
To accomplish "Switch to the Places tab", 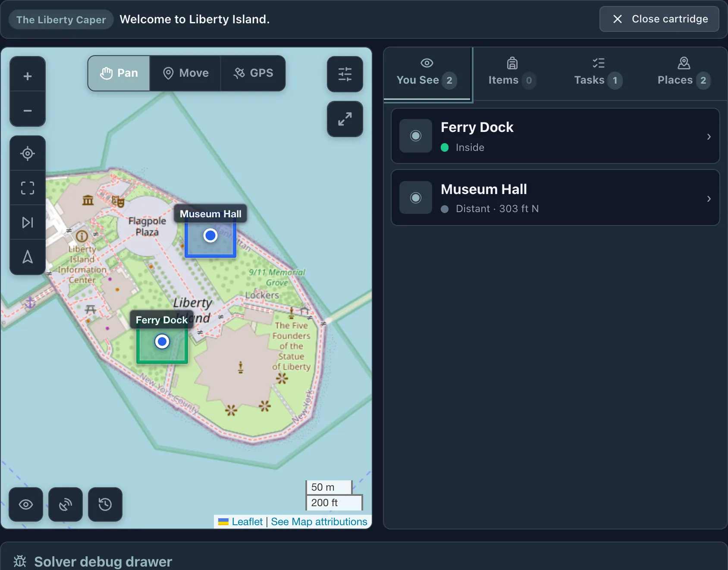I will (684, 73).
